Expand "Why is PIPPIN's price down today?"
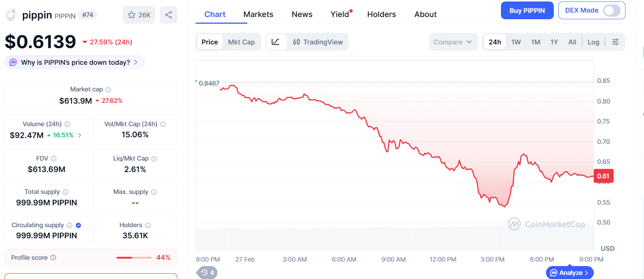Screen dimensions: 644x279 pos(75,63)
